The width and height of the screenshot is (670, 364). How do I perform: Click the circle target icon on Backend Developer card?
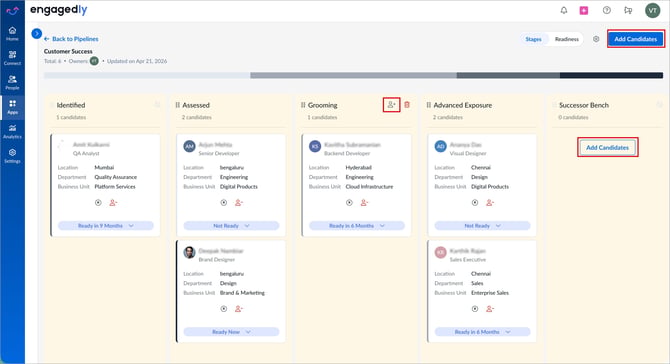click(x=350, y=203)
